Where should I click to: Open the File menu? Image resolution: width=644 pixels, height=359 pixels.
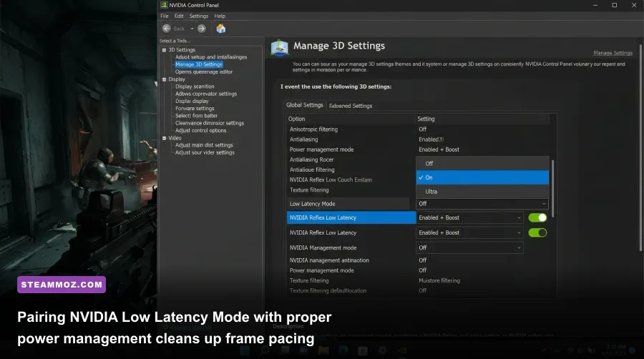click(x=165, y=16)
